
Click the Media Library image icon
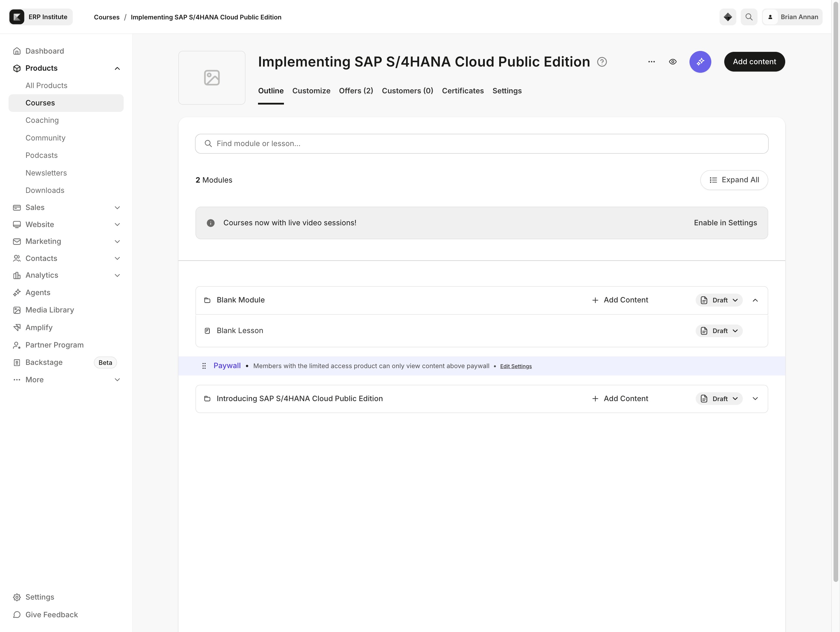coord(17,310)
